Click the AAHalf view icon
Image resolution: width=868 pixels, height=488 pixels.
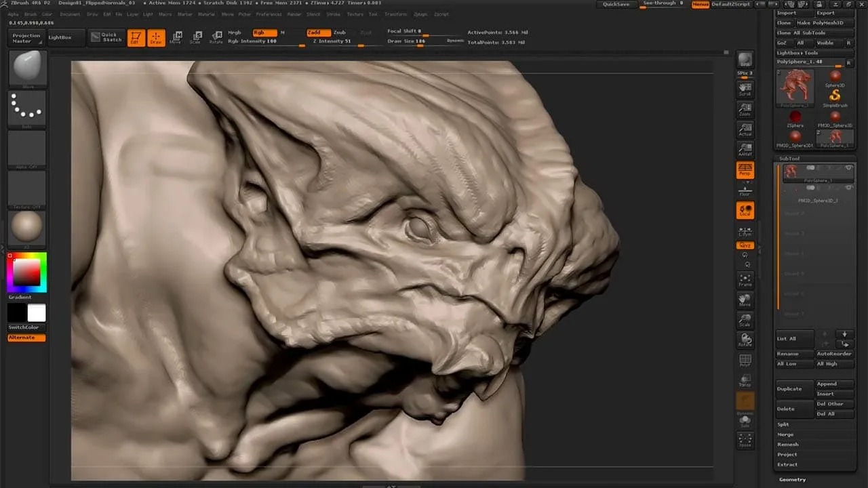click(745, 150)
